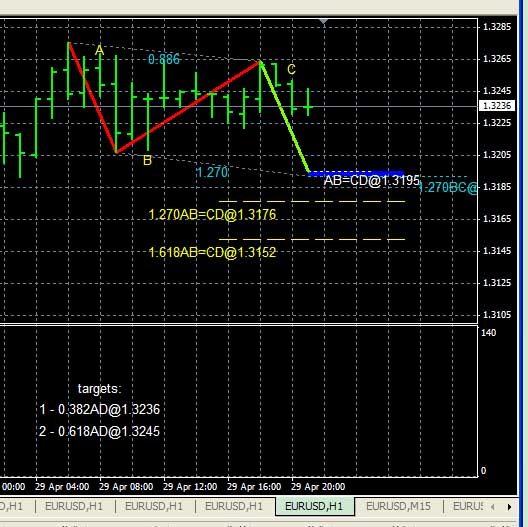Screen dimensions: 528x527
Task: Click target 1 - 0.382AD@1.3236 text
Action: (99, 409)
